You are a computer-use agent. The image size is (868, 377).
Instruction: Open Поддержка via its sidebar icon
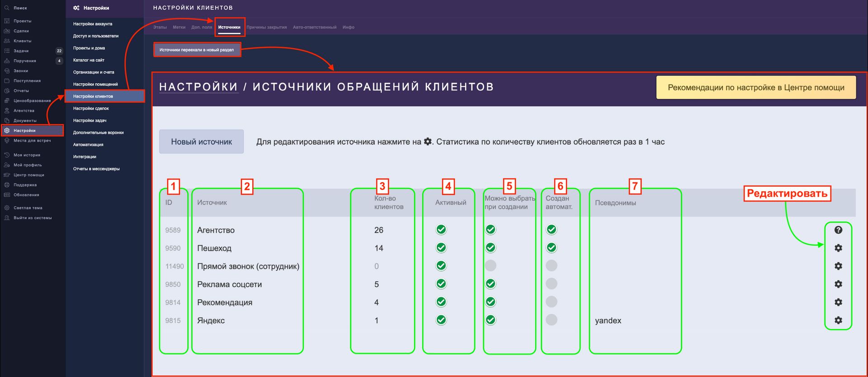tap(7, 184)
